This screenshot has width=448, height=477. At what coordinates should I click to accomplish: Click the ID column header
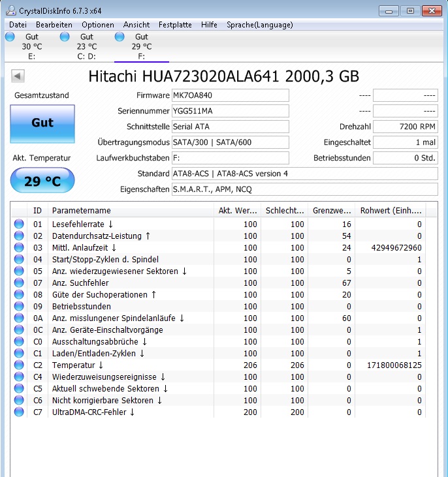click(x=37, y=211)
